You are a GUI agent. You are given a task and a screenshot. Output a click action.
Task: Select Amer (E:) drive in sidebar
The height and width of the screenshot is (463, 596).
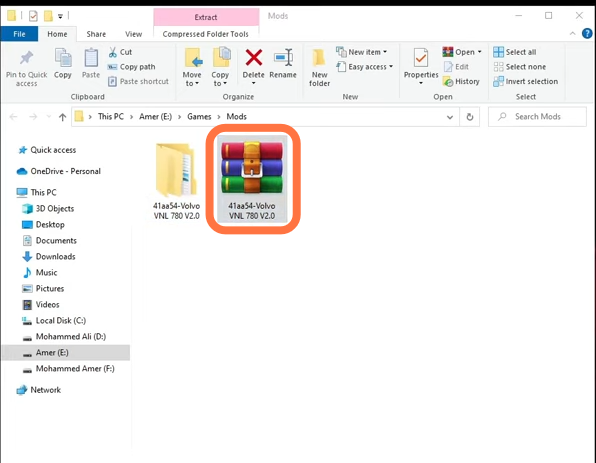pos(66,352)
